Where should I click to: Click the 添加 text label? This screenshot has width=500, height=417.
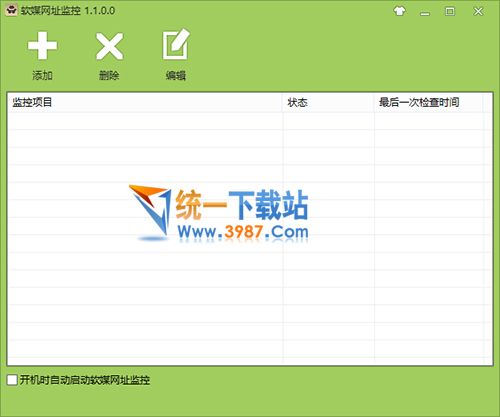42,75
